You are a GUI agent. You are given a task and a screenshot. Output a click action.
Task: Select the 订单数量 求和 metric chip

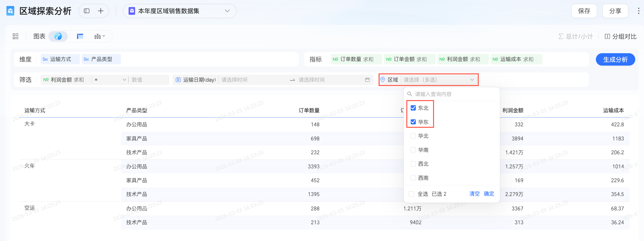pyautogui.click(x=356, y=59)
